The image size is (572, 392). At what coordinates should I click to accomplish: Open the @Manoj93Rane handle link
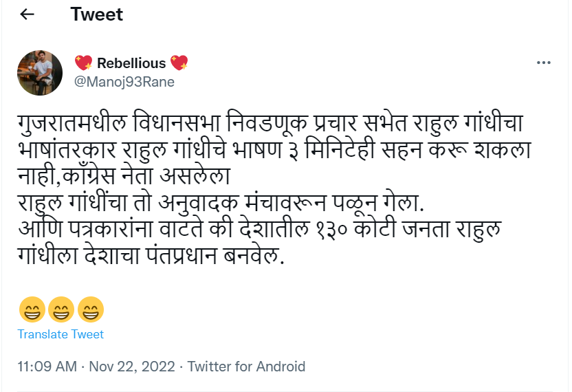124,82
